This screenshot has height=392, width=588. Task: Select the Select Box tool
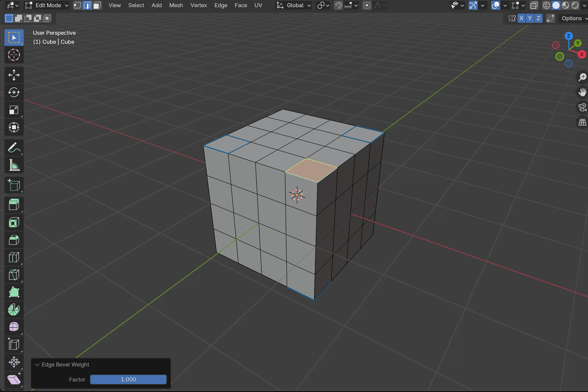click(x=14, y=37)
